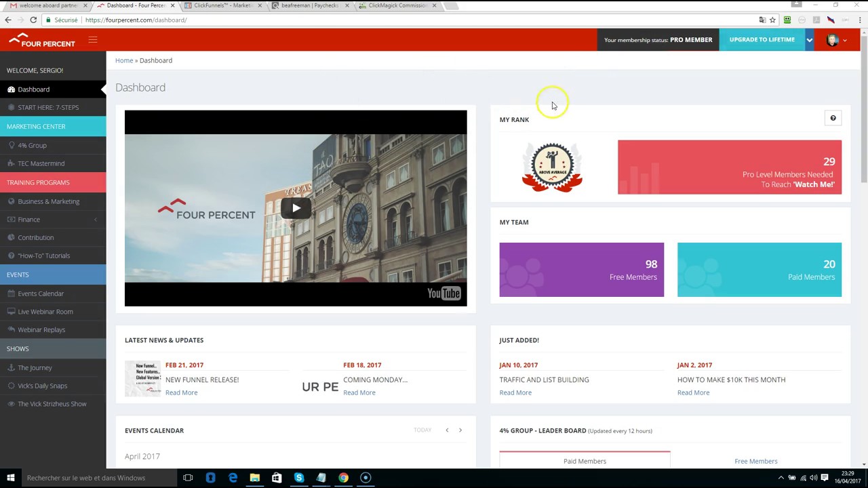Select the EVENTS section header
Viewport: 868px width, 488px height.
(53, 274)
